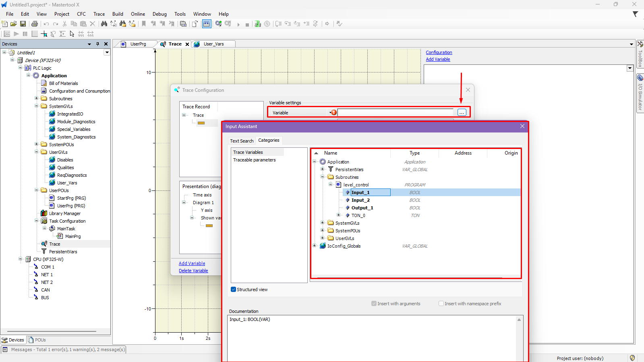Open the I/O Simulator side panel
Image resolution: width=644 pixels, height=362 pixels.
point(640,92)
